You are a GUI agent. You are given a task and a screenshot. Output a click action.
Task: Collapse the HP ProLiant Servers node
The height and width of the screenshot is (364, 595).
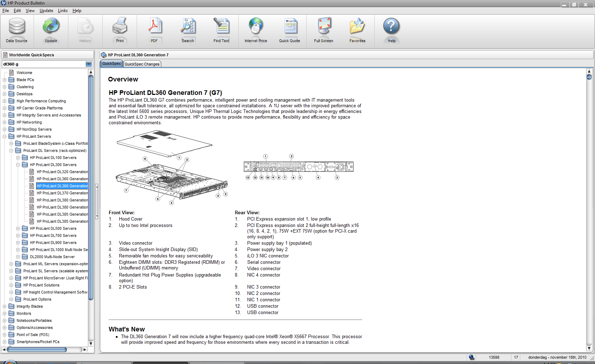tap(4, 136)
